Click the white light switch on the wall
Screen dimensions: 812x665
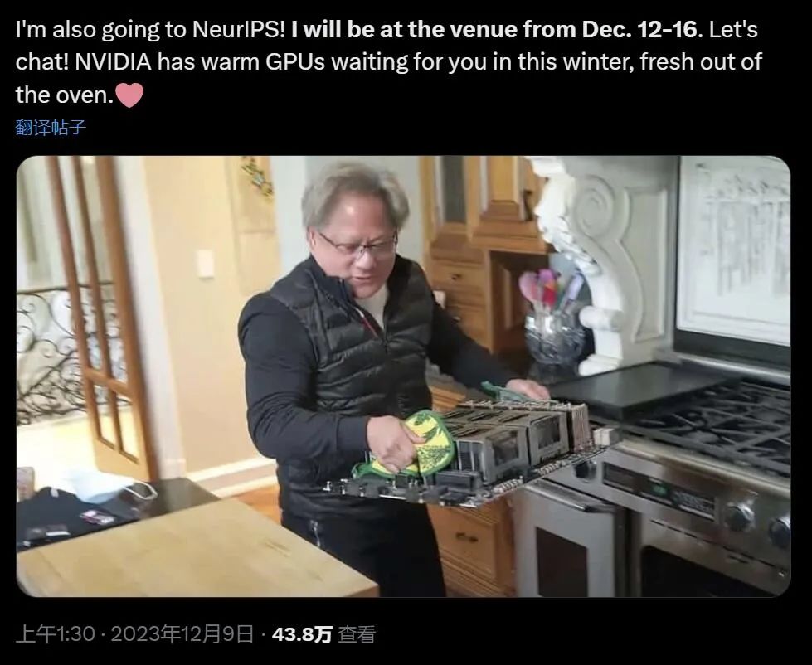[205, 264]
